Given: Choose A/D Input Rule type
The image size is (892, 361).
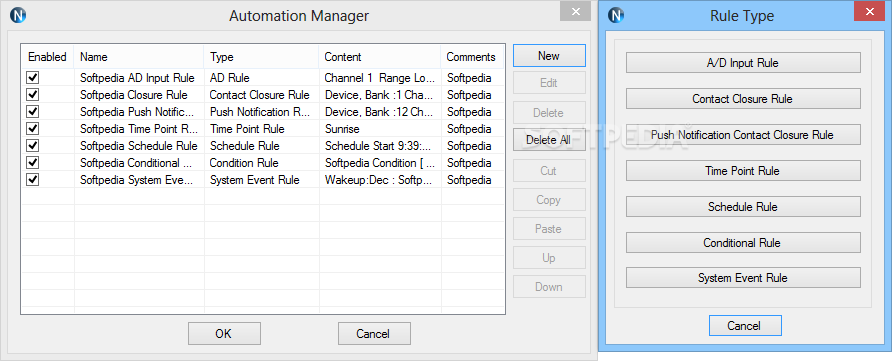Looking at the screenshot, I should point(743,63).
